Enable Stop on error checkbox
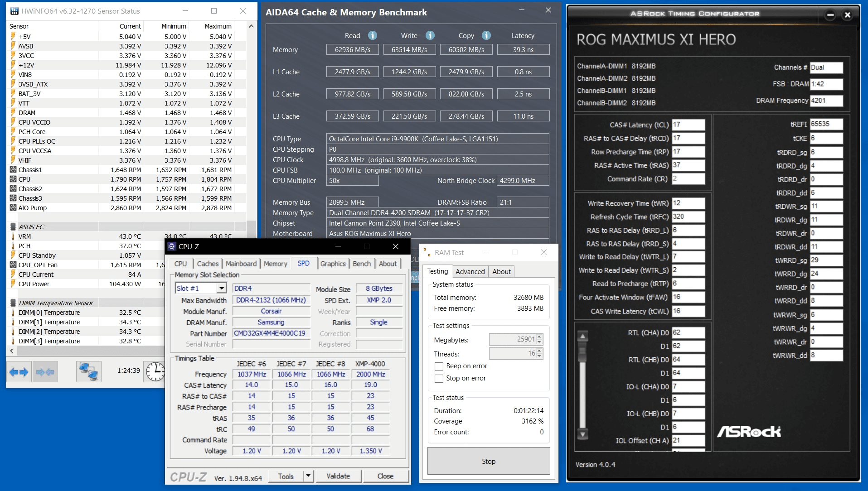The height and width of the screenshot is (491, 868). click(x=439, y=378)
